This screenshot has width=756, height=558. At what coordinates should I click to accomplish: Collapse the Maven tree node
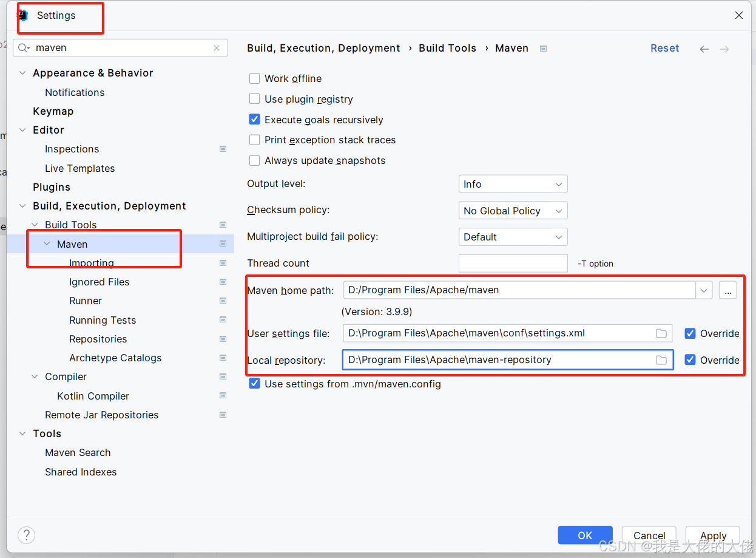click(x=47, y=244)
